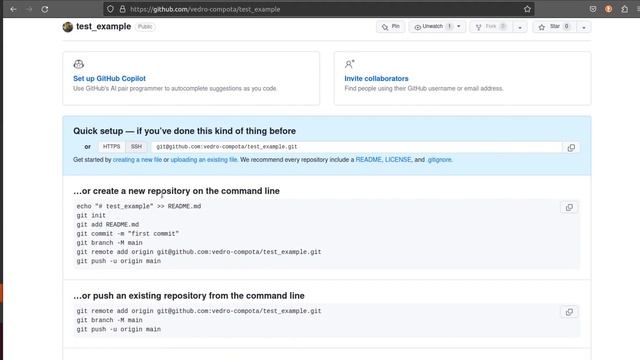Copy the SSH clone URL to clipboard
640x360 pixels.
click(571, 148)
